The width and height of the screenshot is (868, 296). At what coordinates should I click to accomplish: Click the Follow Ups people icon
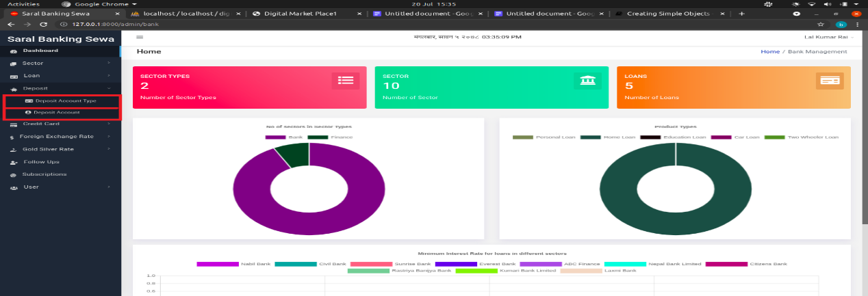coord(13,163)
